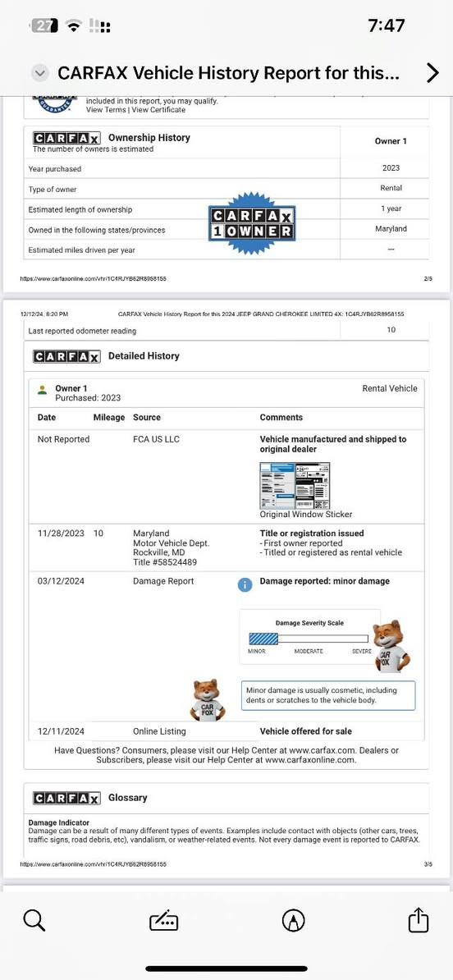Tap the share icon
Screen dimensions: 453x980
[419, 919]
